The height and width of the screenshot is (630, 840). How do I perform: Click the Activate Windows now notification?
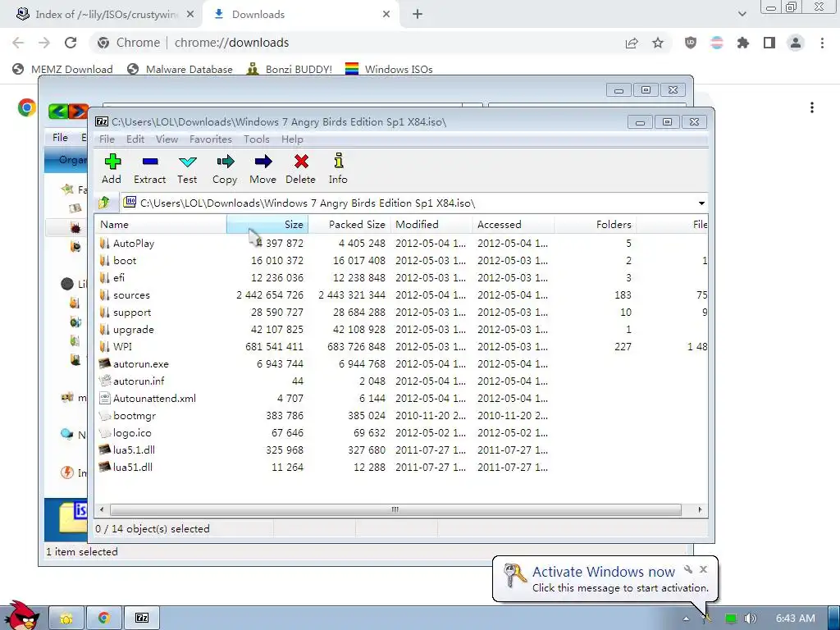click(x=605, y=578)
